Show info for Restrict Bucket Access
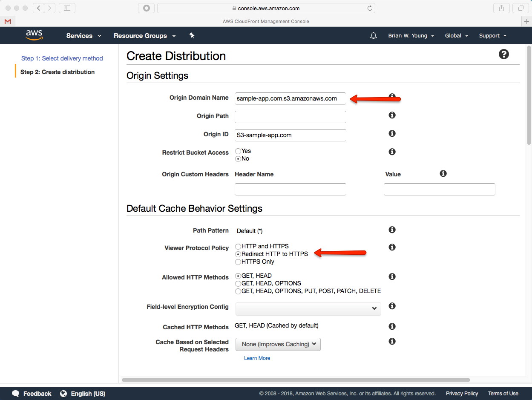 point(392,152)
